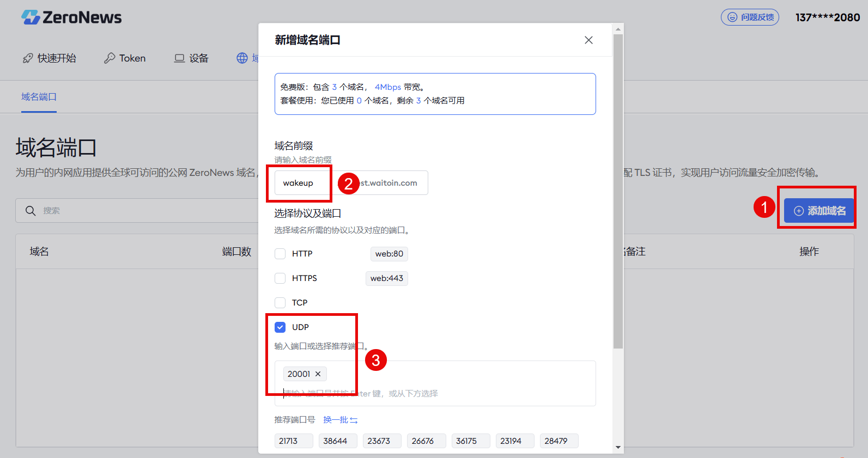Click the web:80 port label
The height and width of the screenshot is (458, 868).
point(389,254)
